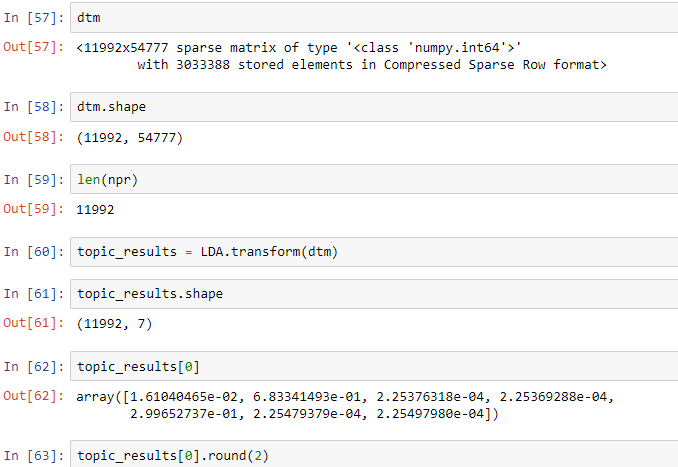
Task: Select the topic_results[0] code cell
Action: click(374, 366)
